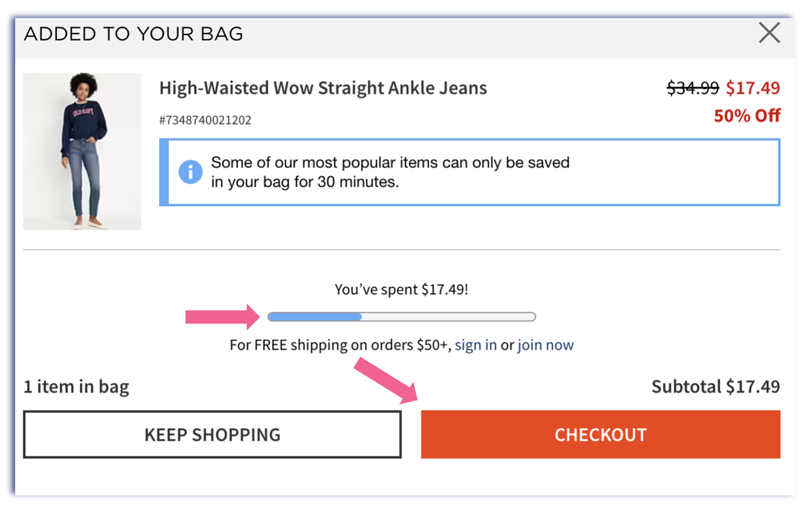Viewport: 812px width, 514px height.
Task: Click the pink arrow pointing at progress bar
Action: [223, 316]
